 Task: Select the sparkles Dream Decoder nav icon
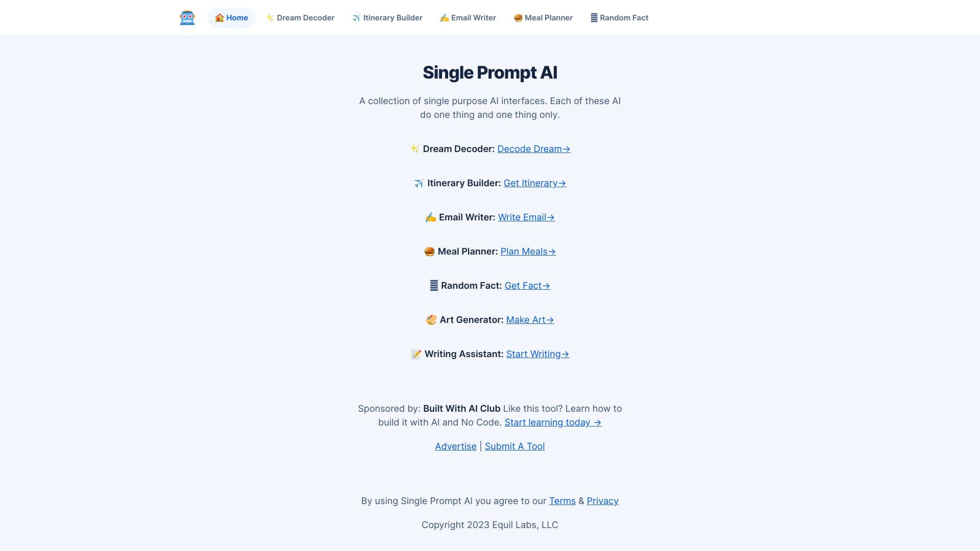[269, 17]
